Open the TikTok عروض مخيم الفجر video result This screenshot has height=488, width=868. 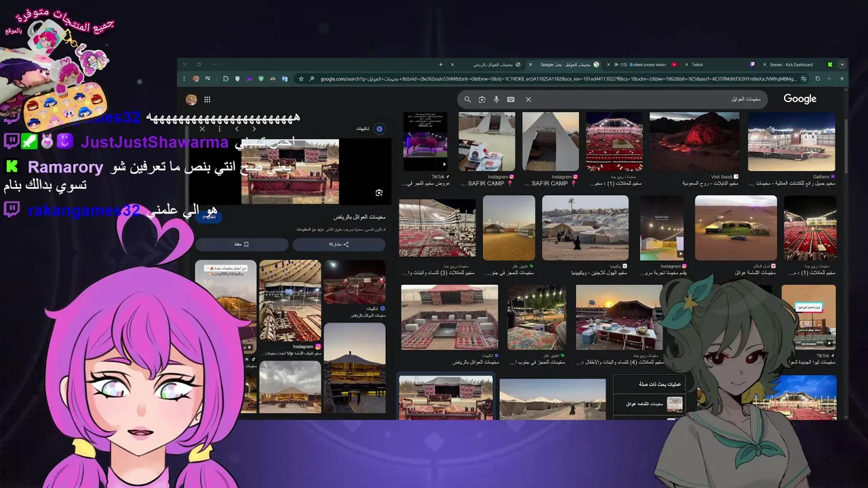click(x=425, y=142)
